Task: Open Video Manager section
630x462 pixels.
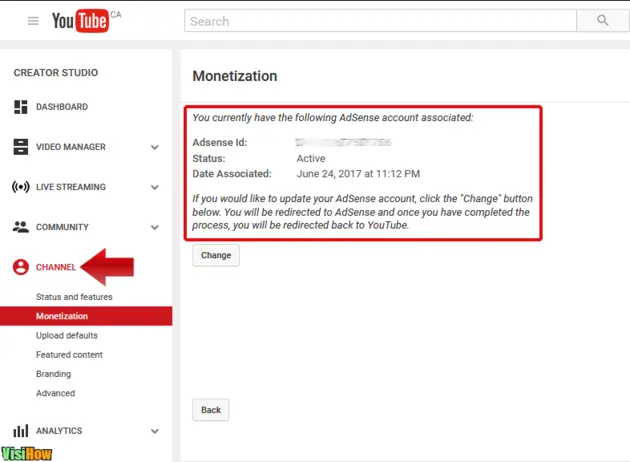Action: tap(71, 147)
